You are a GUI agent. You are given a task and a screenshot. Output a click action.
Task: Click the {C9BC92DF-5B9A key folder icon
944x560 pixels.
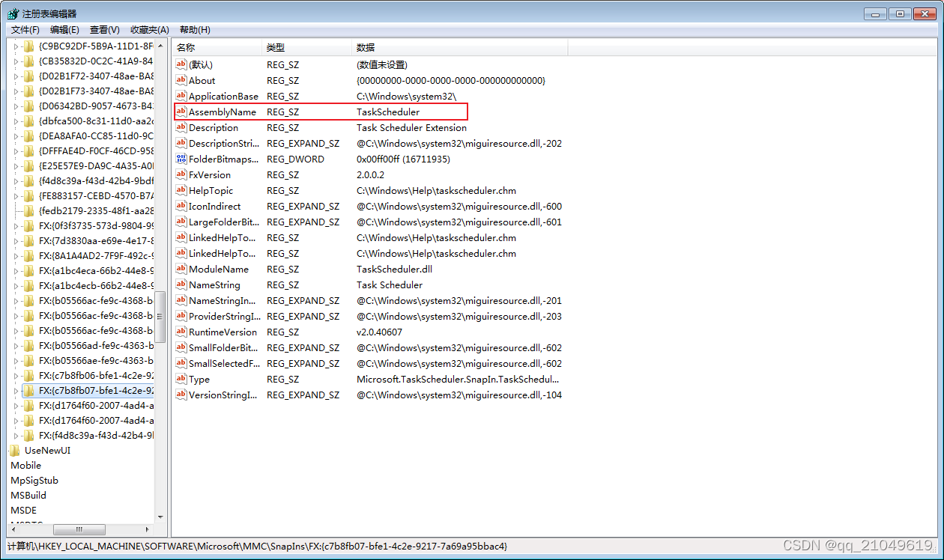point(29,46)
